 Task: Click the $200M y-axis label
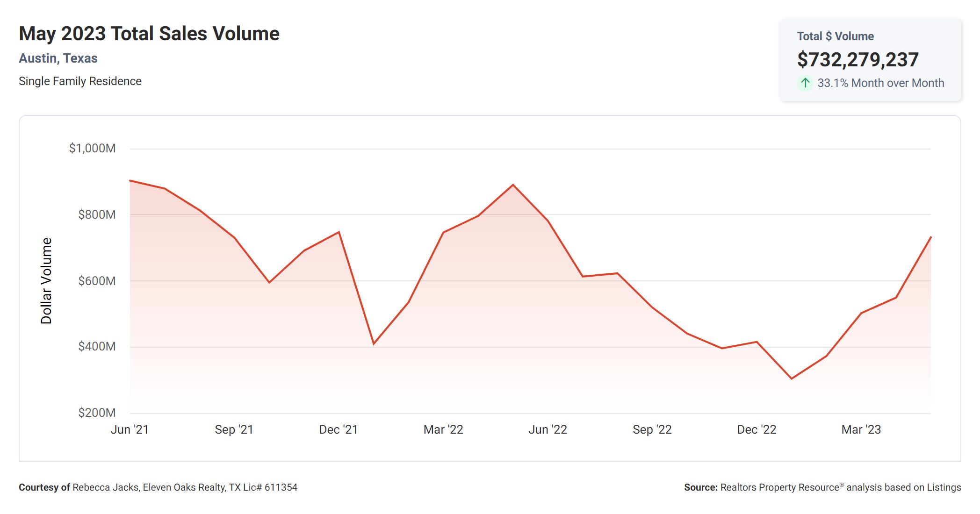tap(97, 413)
